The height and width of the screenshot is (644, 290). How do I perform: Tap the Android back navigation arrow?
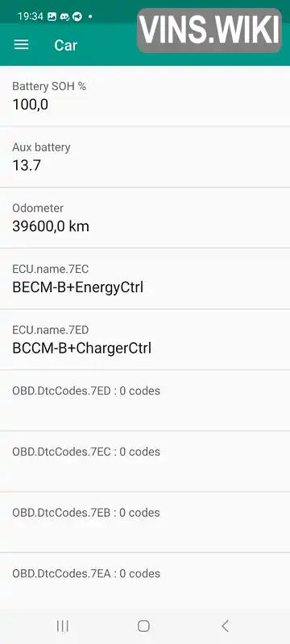pos(225,625)
